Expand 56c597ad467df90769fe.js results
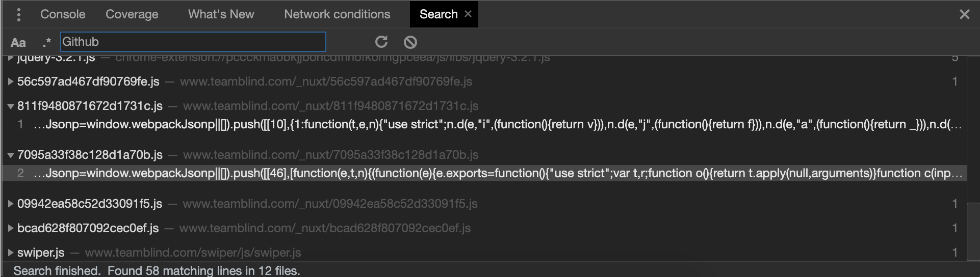This screenshot has height=277, width=980. click(10, 81)
